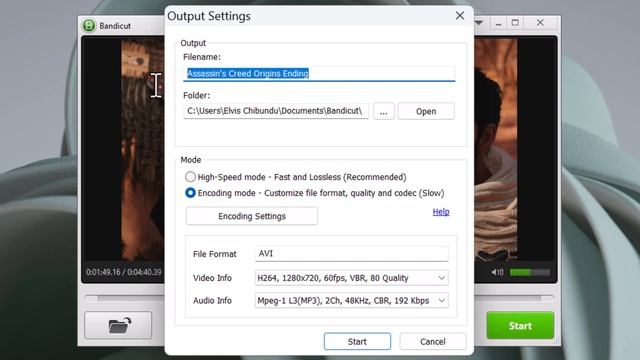Select High-Speed mode radio button
Viewport: 640px width, 360px height.
click(x=190, y=177)
